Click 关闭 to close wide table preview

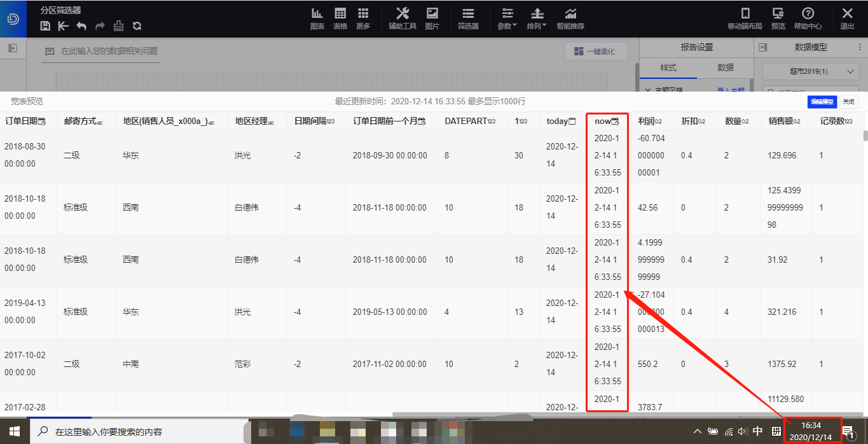tap(848, 102)
